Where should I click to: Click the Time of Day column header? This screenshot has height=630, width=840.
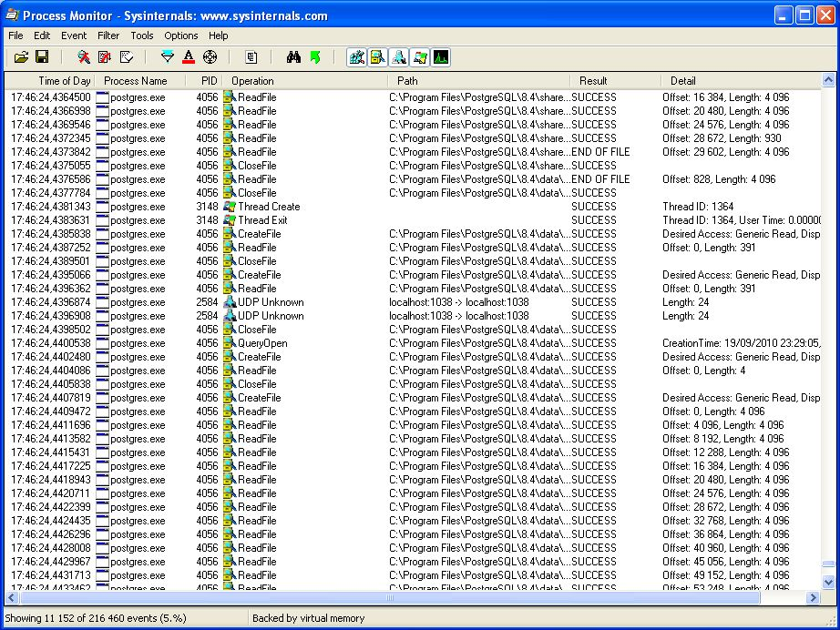point(50,81)
